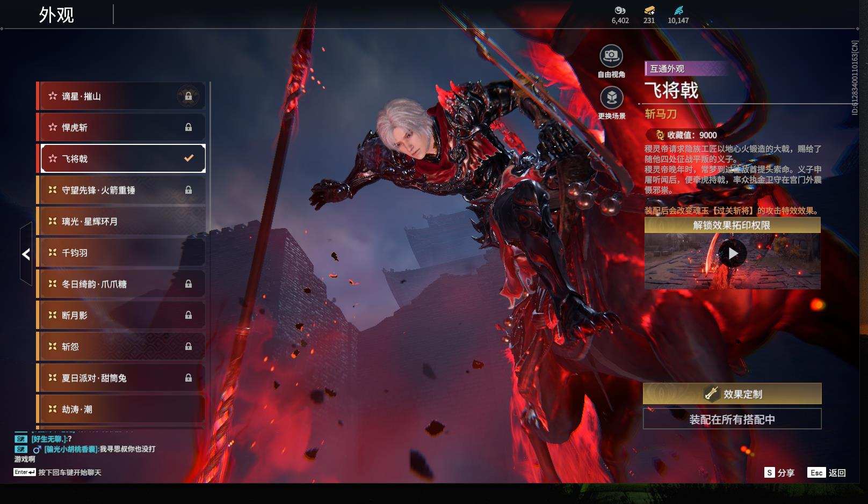Screen dimensions: 868x504
Task: Click the lock icon on 夏日派对·甜筒兔
Action: 189,378
